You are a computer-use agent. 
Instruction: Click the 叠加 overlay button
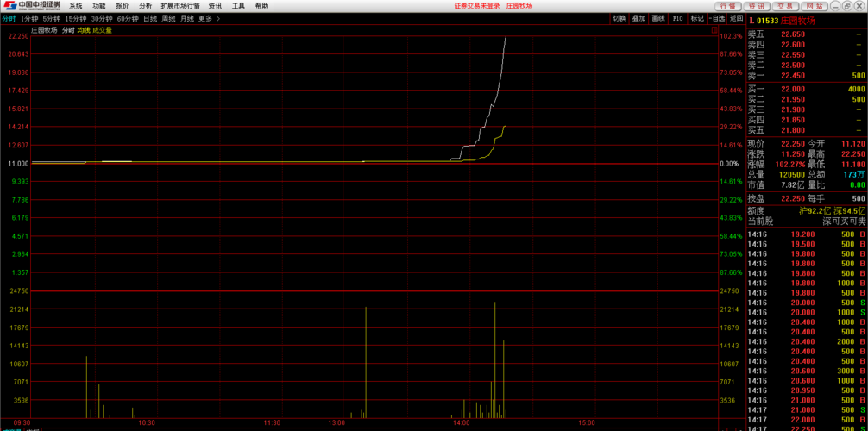(x=638, y=19)
